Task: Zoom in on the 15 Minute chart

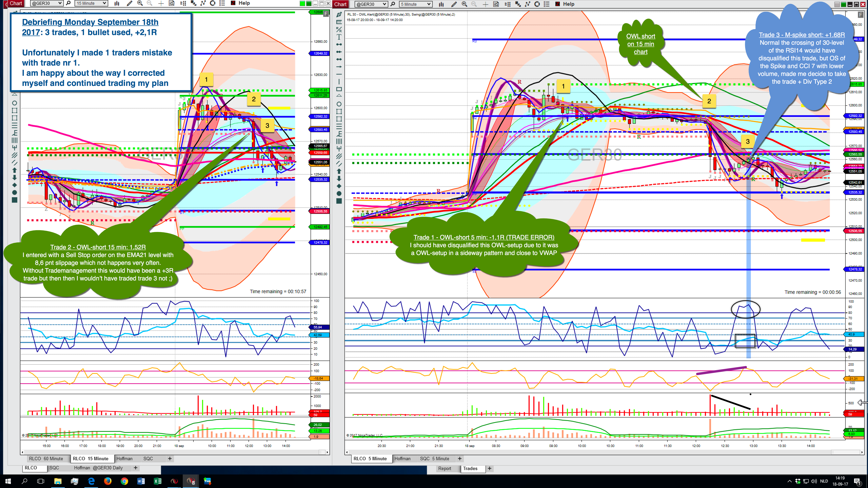Action: tap(140, 3)
